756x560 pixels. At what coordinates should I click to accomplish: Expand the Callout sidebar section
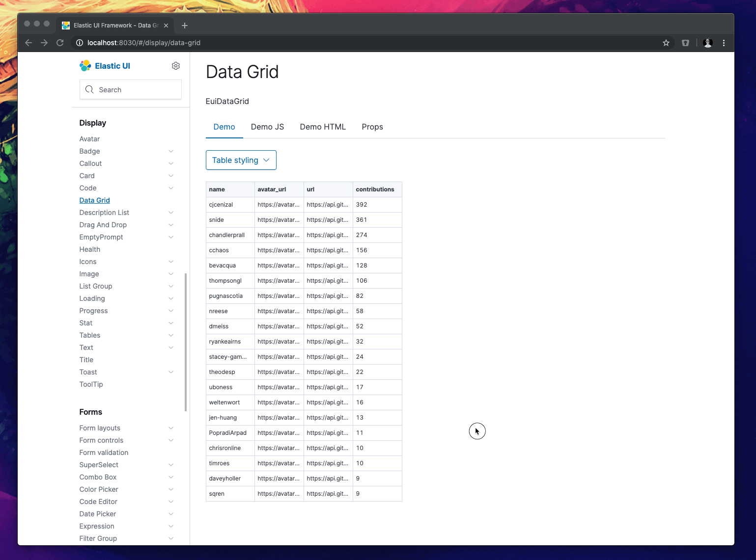click(x=171, y=163)
